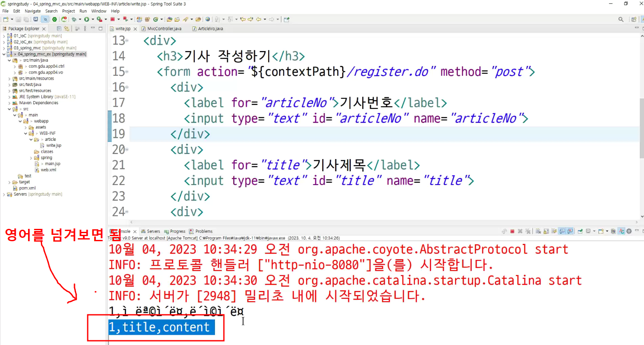This screenshot has height=345, width=644.
Task: Click the editor horizontal scrollbar
Action: pyautogui.click(x=383, y=222)
